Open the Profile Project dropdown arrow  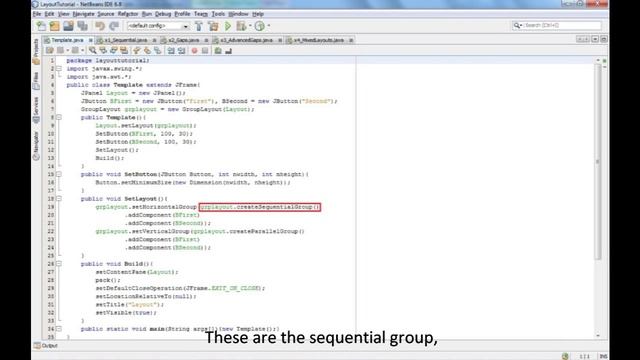click(269, 26)
